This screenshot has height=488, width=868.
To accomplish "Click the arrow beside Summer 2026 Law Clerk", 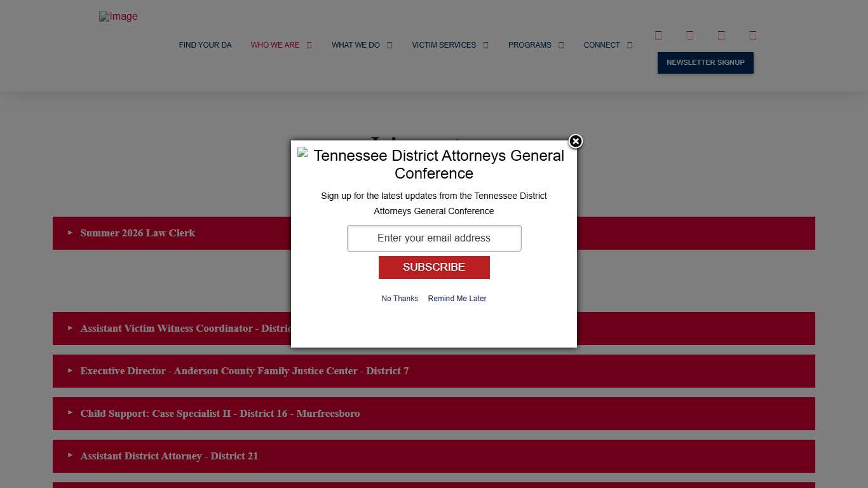I will 70,233.
